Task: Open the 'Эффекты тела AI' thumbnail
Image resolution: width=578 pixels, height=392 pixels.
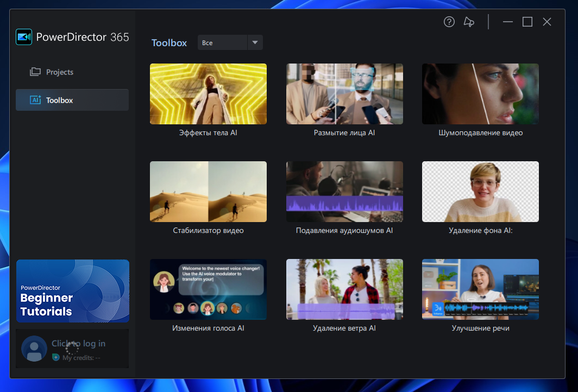Action: click(x=208, y=94)
